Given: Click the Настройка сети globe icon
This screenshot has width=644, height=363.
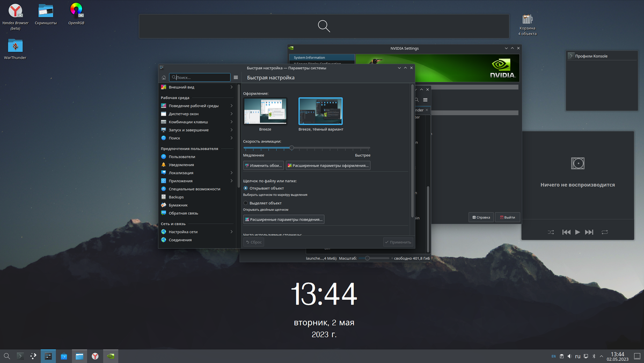Looking at the screenshot, I should (x=164, y=232).
